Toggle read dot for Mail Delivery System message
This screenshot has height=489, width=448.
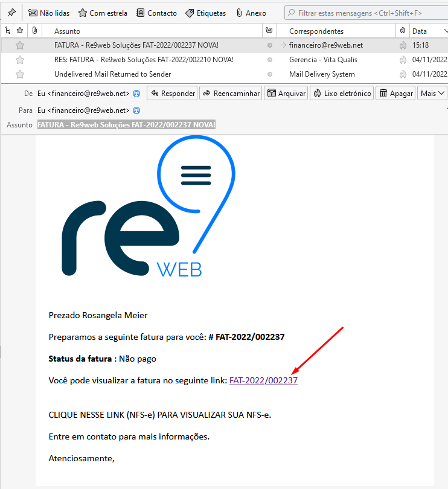[270, 74]
